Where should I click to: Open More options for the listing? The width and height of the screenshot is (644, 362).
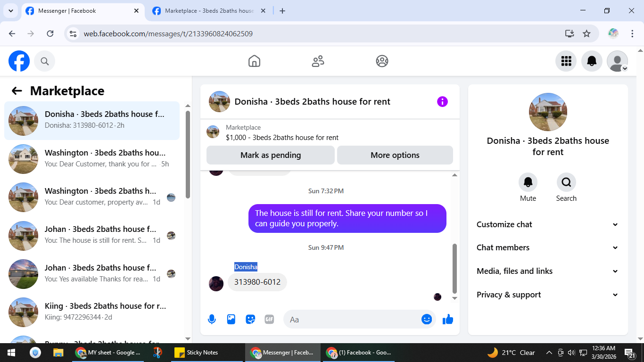(395, 155)
